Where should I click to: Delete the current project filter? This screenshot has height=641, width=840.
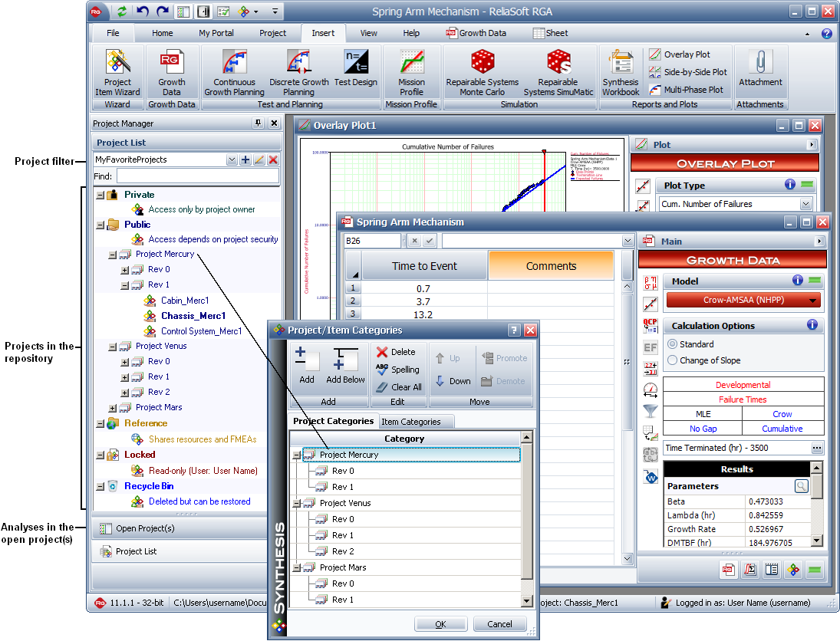point(273,159)
